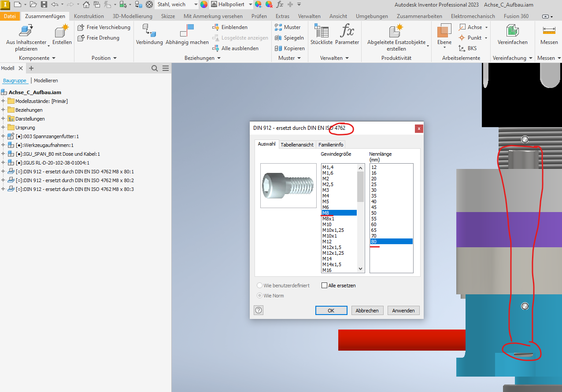Place component from Content Center (Aus Inhaltscenter platzieren)

[x=26, y=37]
